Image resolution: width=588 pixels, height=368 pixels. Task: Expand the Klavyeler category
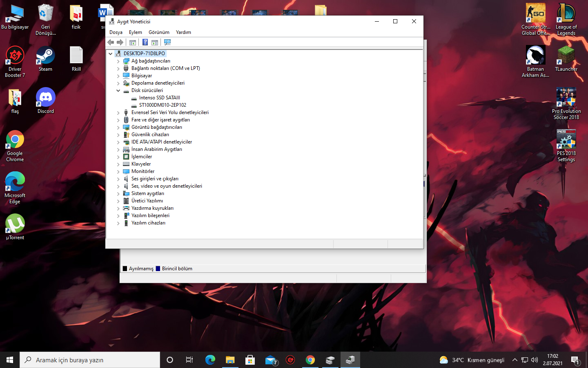coord(118,164)
